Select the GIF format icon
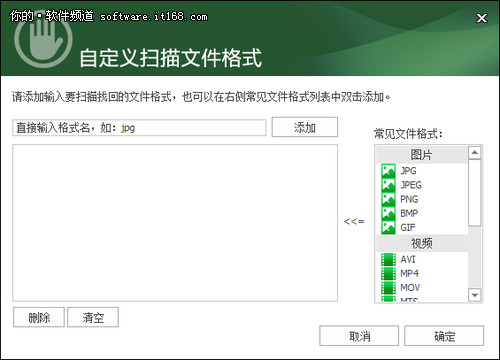Image resolution: width=500 pixels, height=360 pixels. (388, 228)
